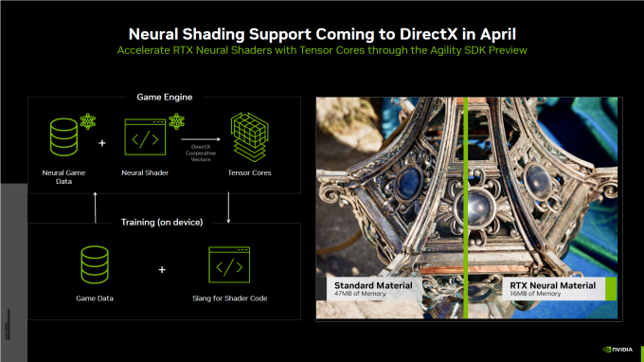Click the Tensor Cores cube icon
644x362 pixels.
pos(249,136)
